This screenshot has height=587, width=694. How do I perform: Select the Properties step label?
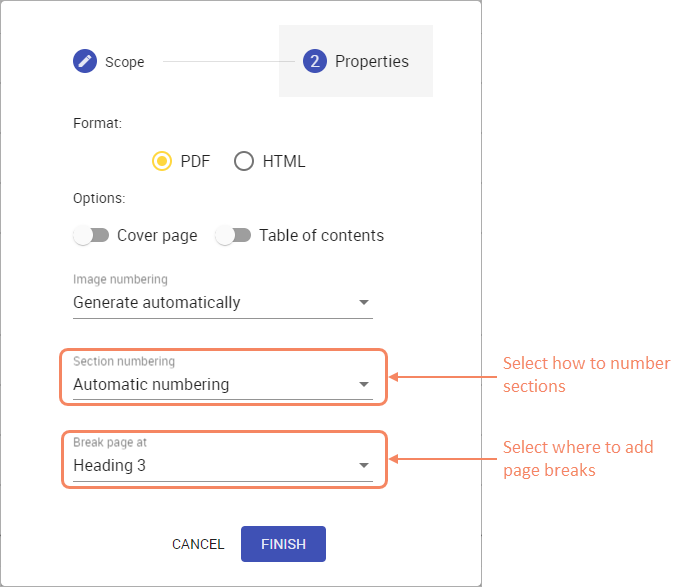(x=372, y=62)
